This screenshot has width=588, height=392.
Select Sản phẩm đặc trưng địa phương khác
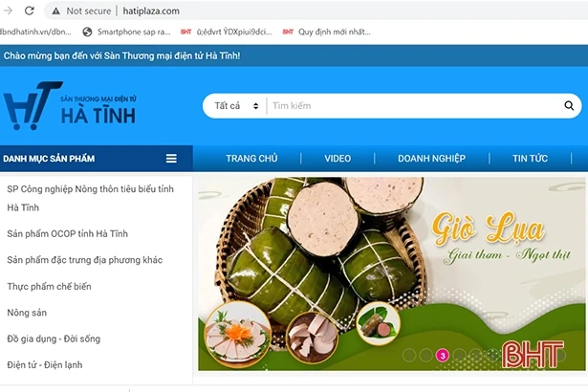pyautogui.click(x=85, y=260)
